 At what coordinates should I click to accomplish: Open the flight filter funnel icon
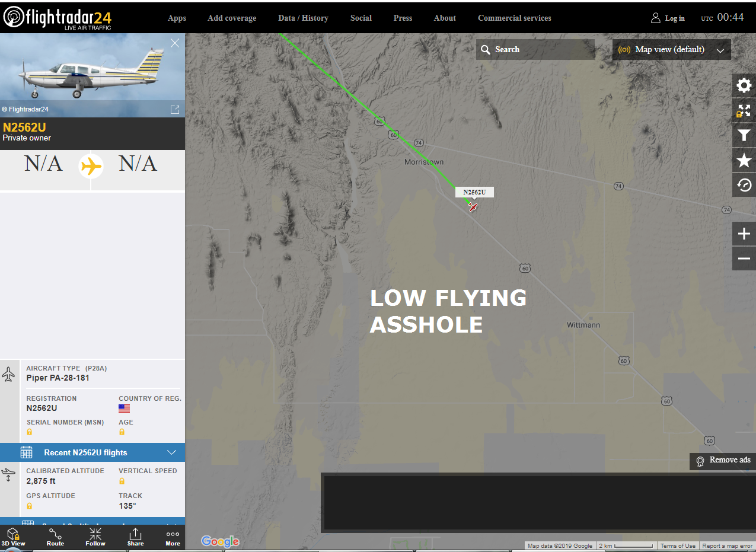[x=744, y=136]
